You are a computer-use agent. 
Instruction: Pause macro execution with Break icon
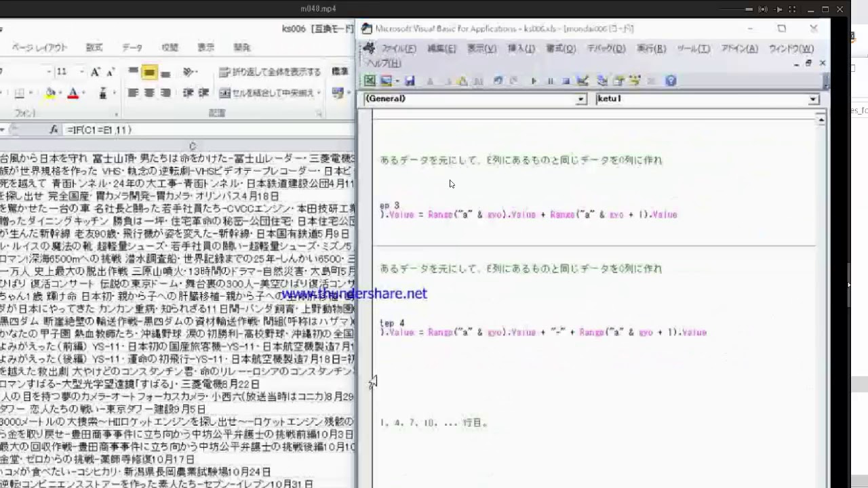click(550, 81)
